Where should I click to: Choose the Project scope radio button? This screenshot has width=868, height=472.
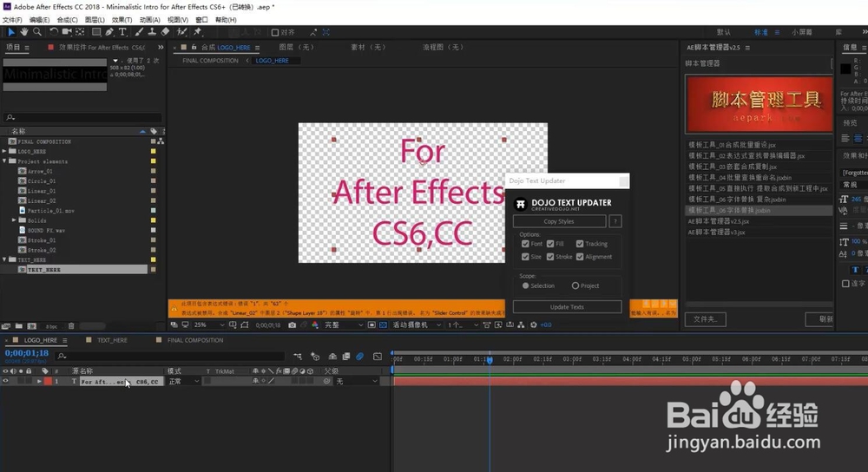tap(575, 285)
